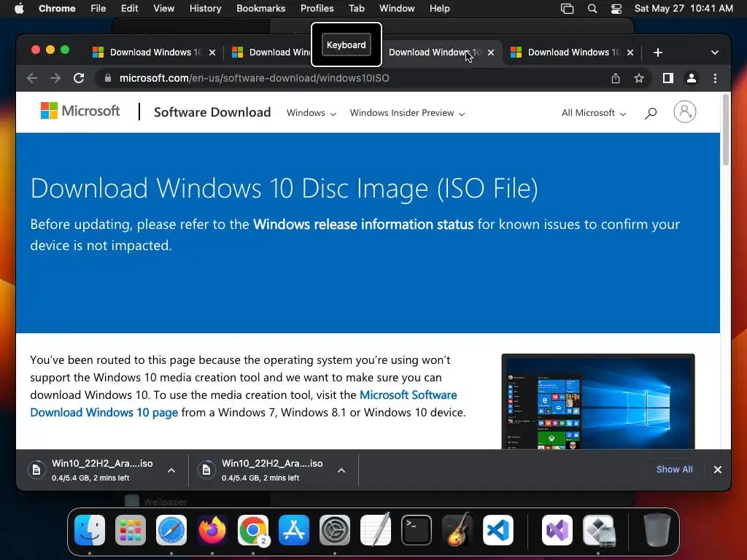Click the Software Download heading link
This screenshot has width=747, height=560.
click(x=212, y=112)
